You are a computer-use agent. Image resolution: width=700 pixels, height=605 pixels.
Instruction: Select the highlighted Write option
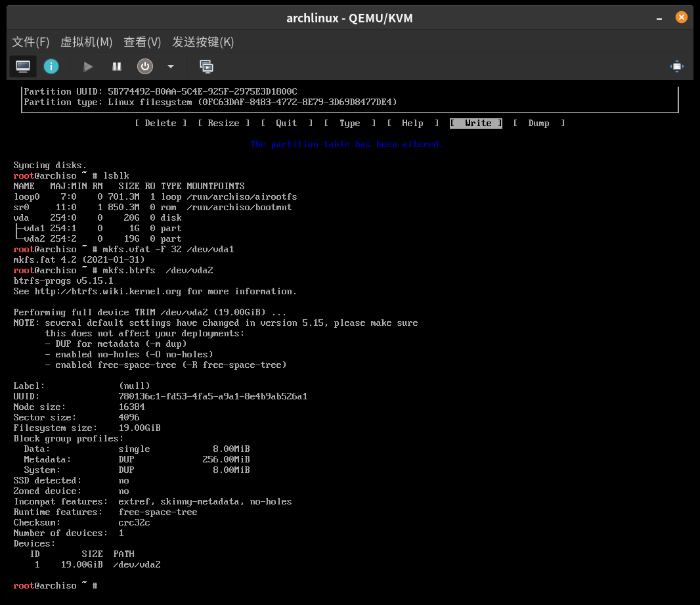coord(476,123)
